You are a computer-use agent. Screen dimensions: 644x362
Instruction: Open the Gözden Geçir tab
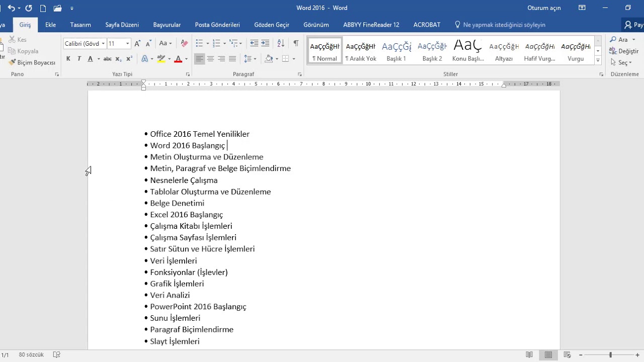[272, 25]
